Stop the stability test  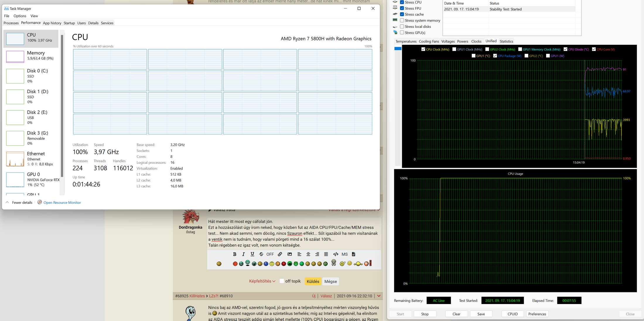tap(425, 314)
